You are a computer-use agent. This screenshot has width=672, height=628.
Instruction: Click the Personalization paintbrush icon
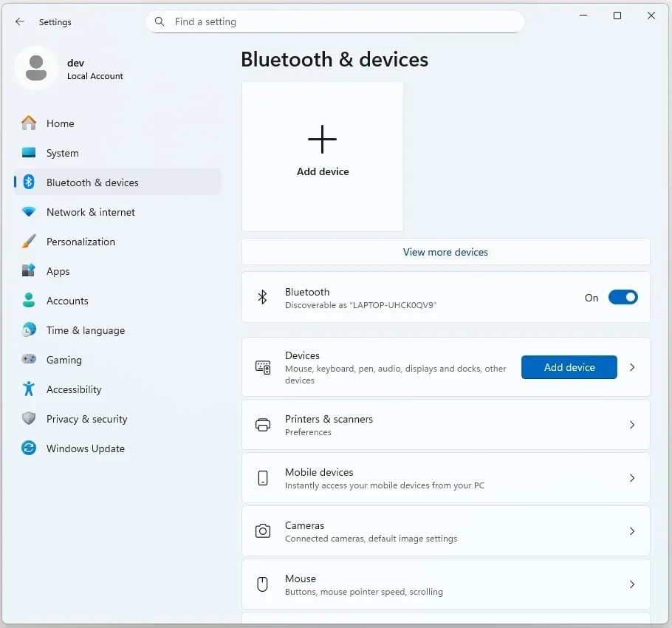[x=29, y=242]
